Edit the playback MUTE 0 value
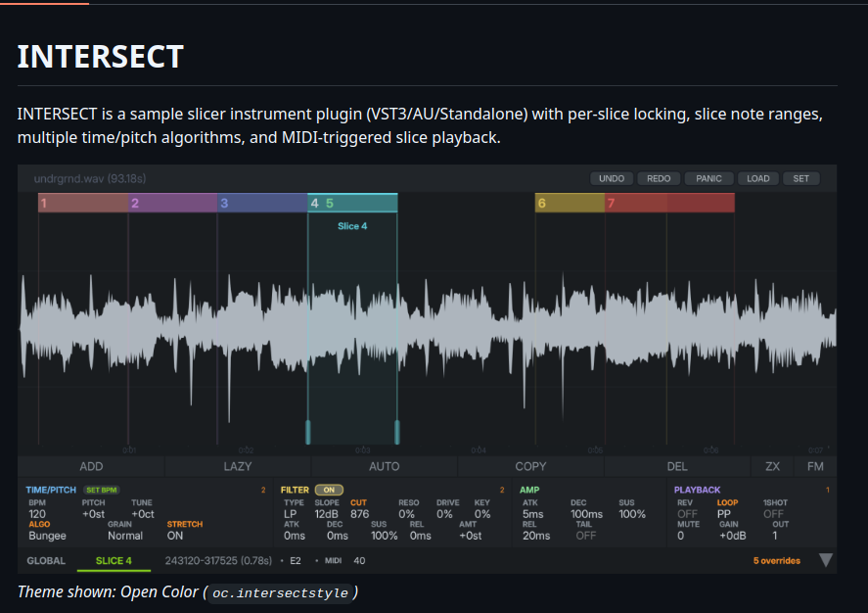868x613 pixels. click(x=680, y=536)
